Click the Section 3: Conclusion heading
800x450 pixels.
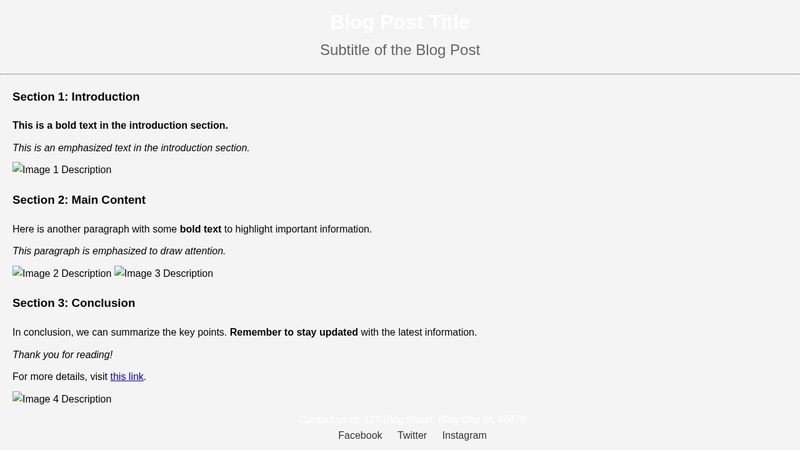point(74,303)
